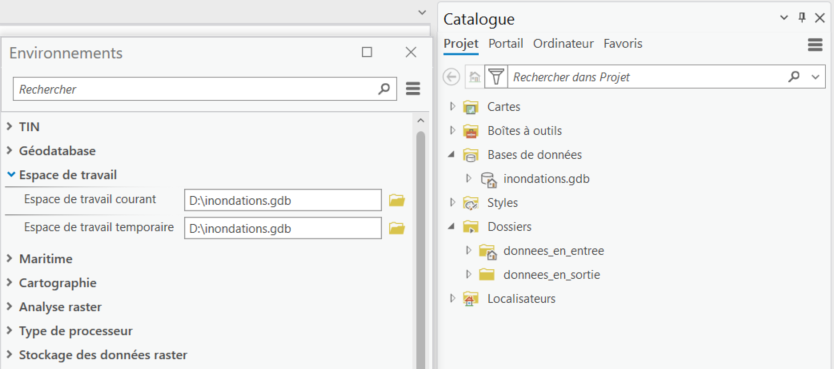This screenshot has width=834, height=369.
Task: Expand the Cartographie section
Action: click(x=10, y=282)
